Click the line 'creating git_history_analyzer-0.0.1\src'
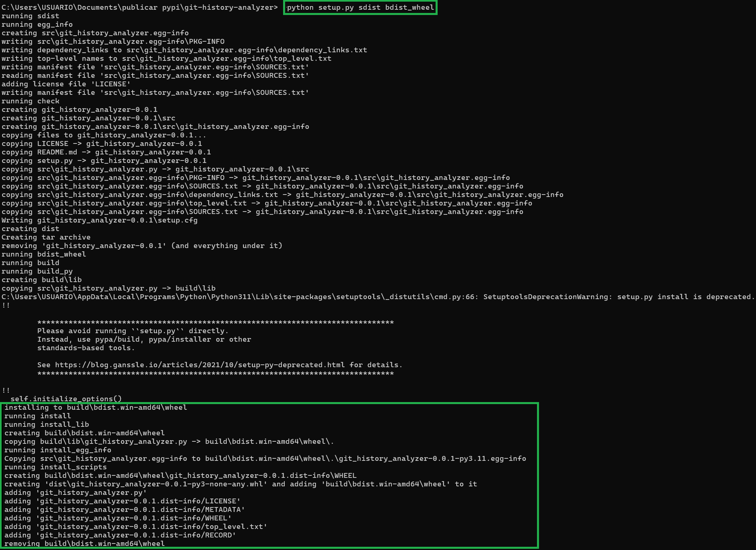This screenshot has height=550, width=756. coord(88,118)
